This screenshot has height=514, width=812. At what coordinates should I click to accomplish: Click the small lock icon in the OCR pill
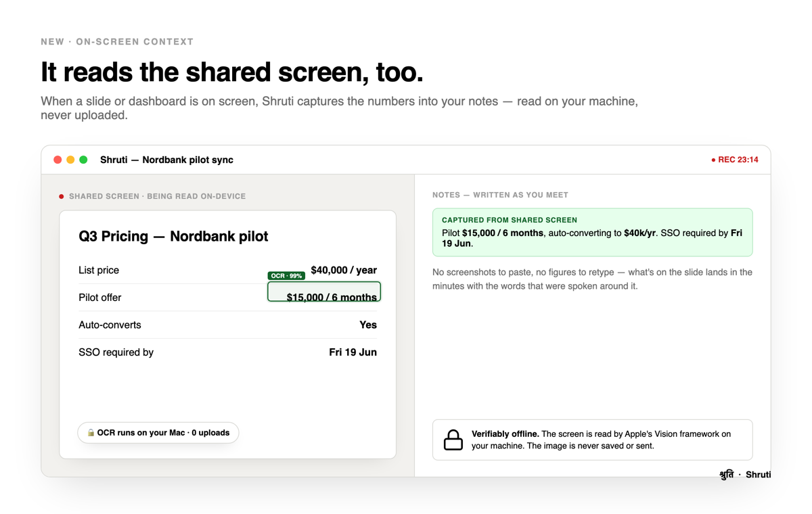click(91, 433)
